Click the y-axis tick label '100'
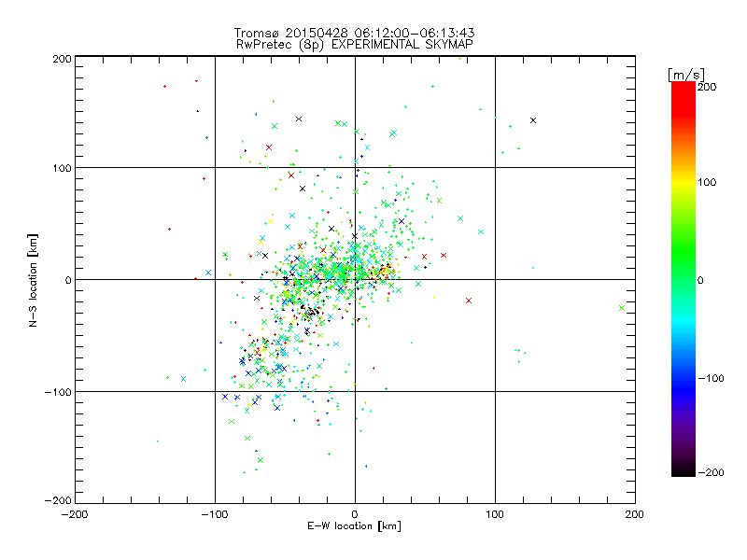Image resolution: width=747 pixels, height=560 pixels. click(62, 168)
